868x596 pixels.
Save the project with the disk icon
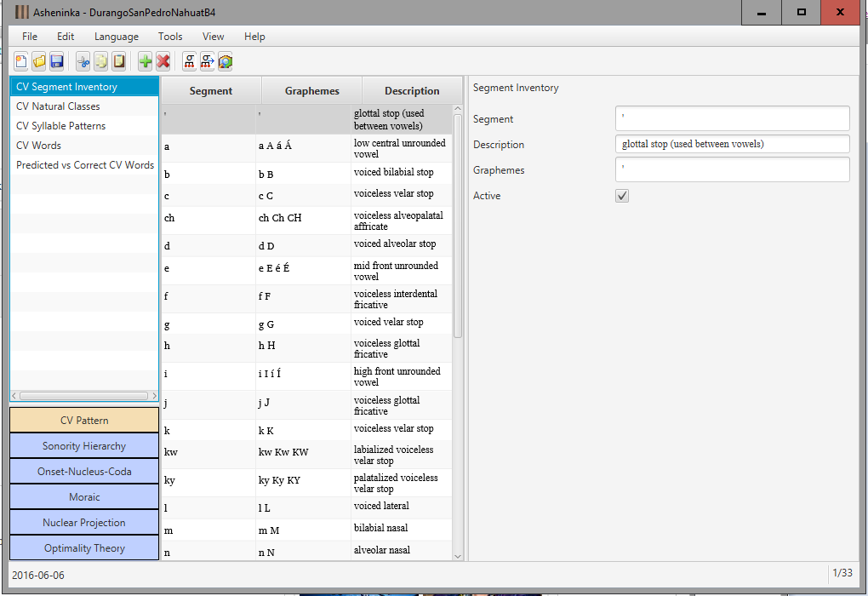(x=56, y=60)
